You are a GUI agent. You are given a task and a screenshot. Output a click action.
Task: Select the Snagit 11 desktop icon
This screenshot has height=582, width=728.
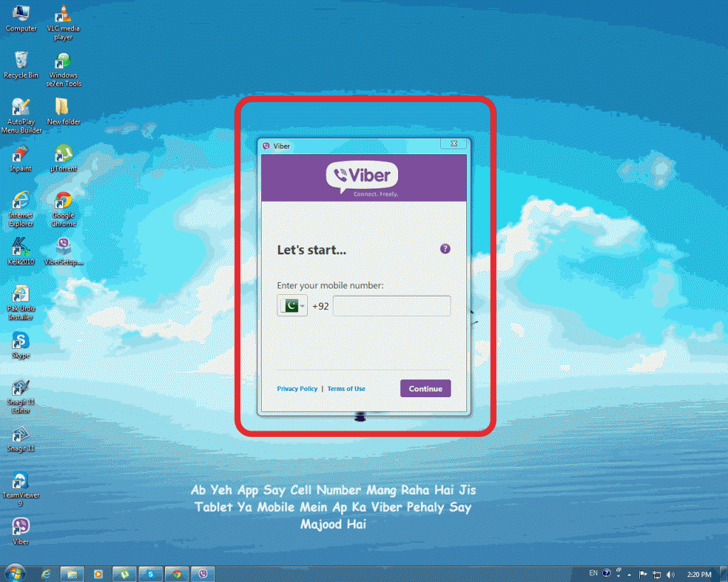click(21, 439)
